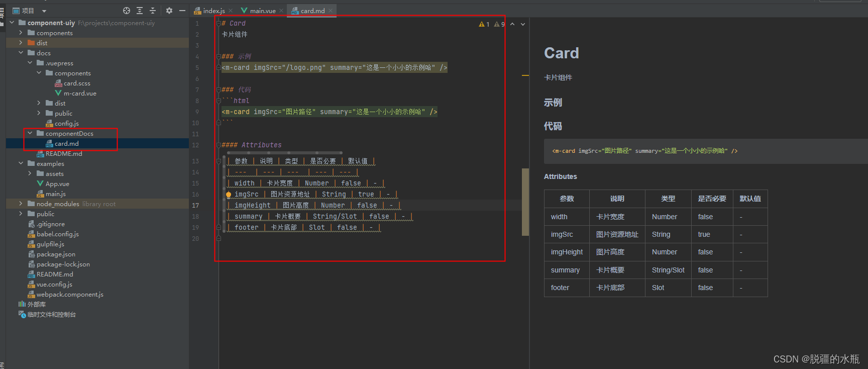Open webpack.component.js file

tap(70, 294)
